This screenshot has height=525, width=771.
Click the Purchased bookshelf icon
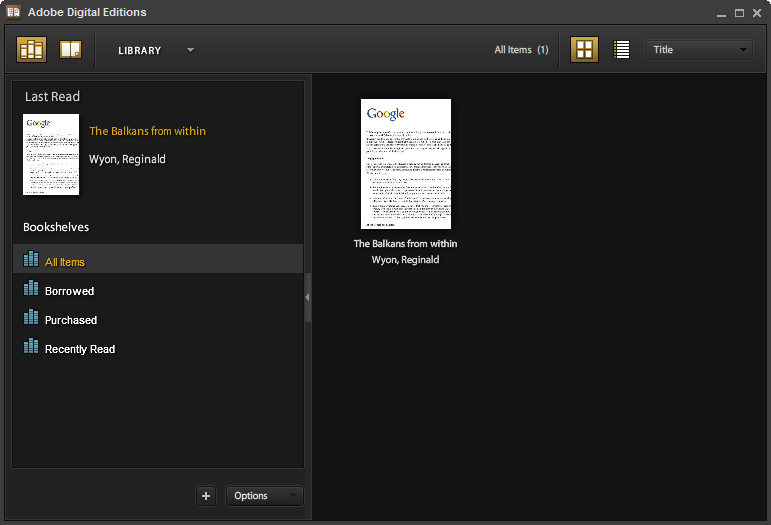pyautogui.click(x=31, y=317)
